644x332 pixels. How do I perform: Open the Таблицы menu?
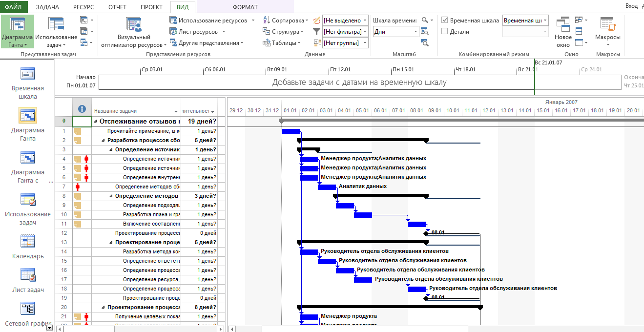[282, 43]
